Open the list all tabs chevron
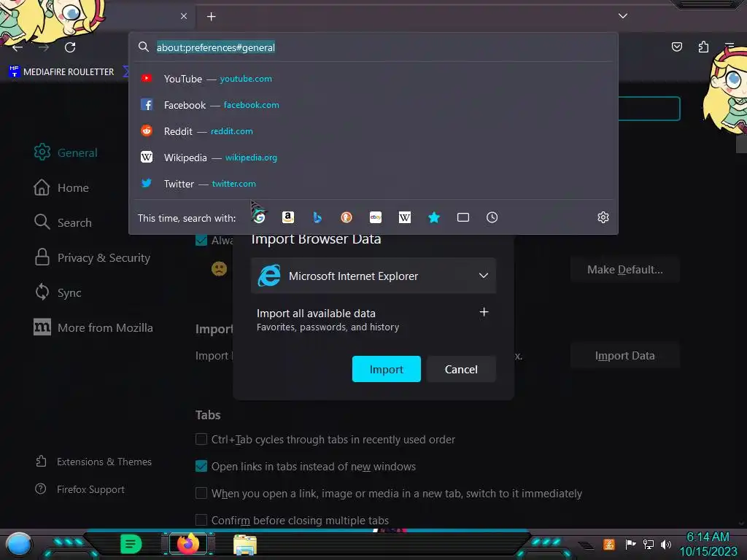Screen dimensions: 747x560 point(623,16)
